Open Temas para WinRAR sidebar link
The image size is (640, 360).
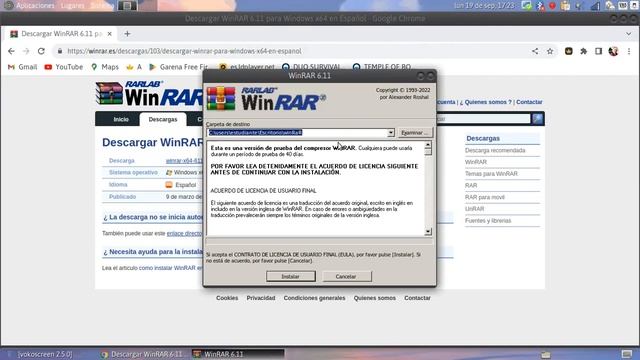(491, 174)
